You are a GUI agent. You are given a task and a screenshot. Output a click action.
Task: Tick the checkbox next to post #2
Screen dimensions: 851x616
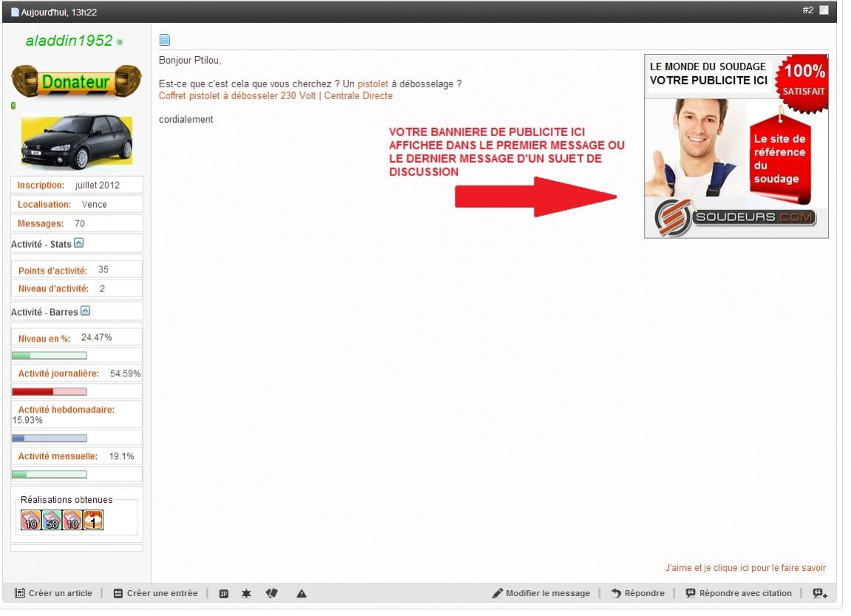(x=824, y=10)
